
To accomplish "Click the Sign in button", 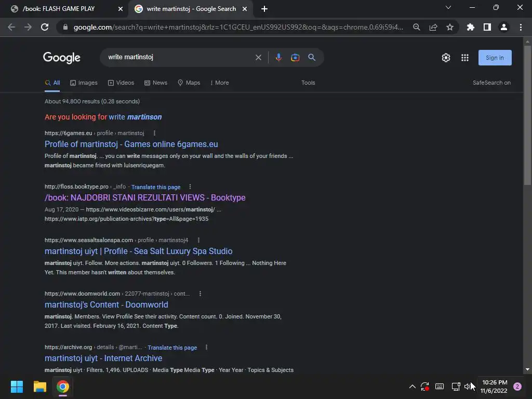I will coord(495,58).
